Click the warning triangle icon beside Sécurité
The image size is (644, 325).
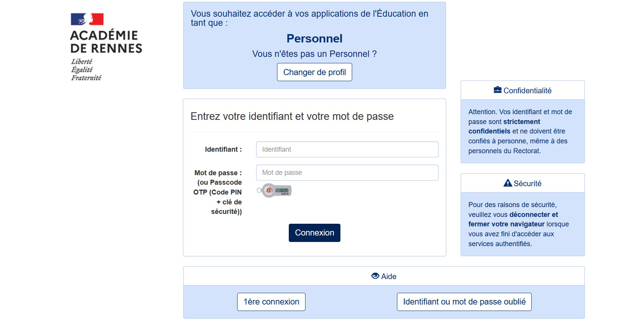click(508, 183)
